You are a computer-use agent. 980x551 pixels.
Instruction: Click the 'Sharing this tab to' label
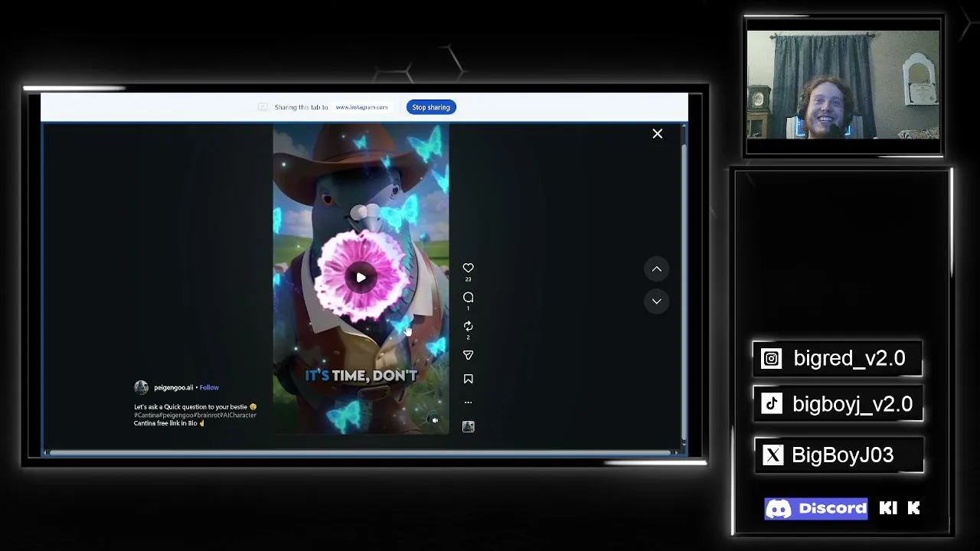point(301,107)
